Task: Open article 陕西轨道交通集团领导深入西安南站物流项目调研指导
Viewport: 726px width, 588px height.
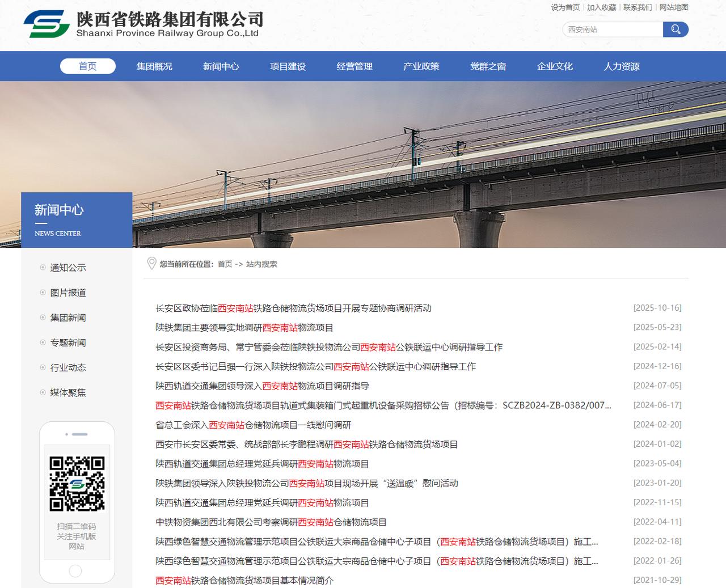Action: point(263,386)
